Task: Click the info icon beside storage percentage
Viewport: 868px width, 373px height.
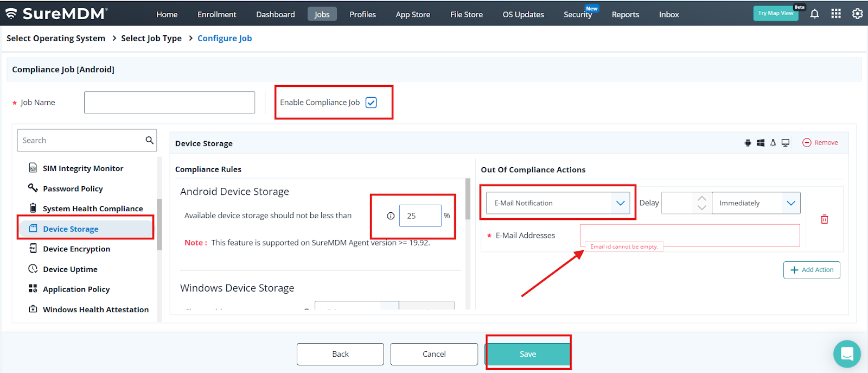Action: click(x=391, y=216)
